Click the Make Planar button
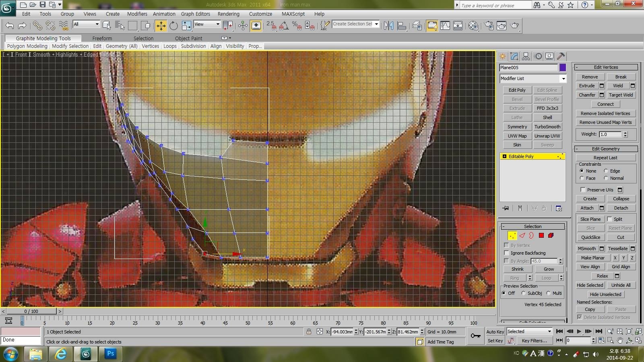The width and height of the screenshot is (644, 362). [x=593, y=258]
